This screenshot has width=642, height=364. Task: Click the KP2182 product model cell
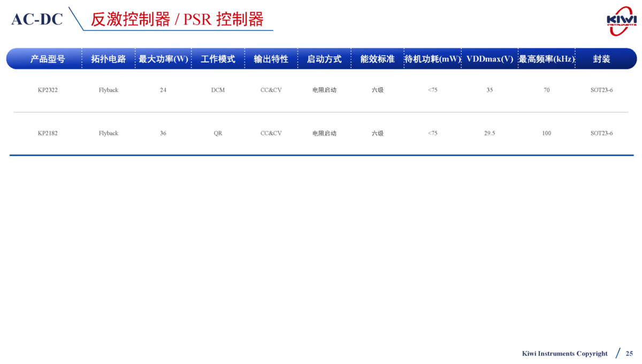point(48,133)
